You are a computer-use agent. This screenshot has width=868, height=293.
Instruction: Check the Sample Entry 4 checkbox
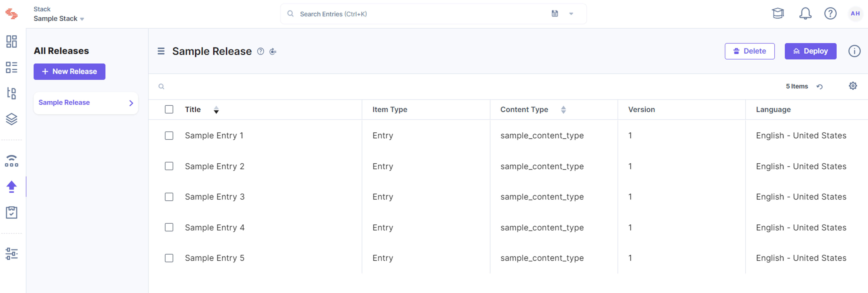[169, 227]
